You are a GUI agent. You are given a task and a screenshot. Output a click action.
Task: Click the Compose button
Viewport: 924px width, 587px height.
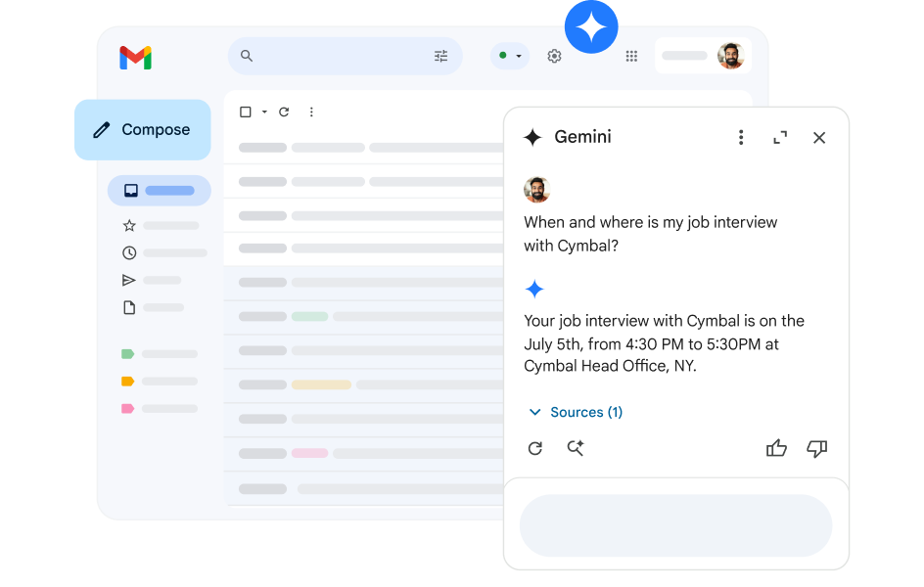[143, 129]
